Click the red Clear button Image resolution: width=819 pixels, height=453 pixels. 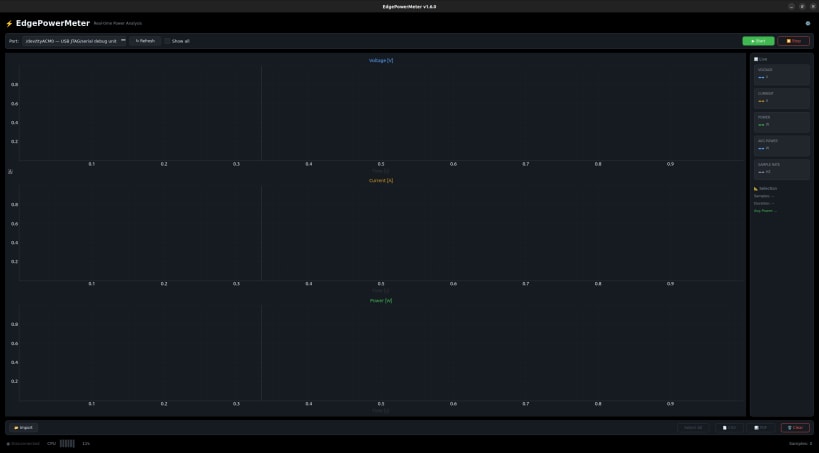click(795, 427)
